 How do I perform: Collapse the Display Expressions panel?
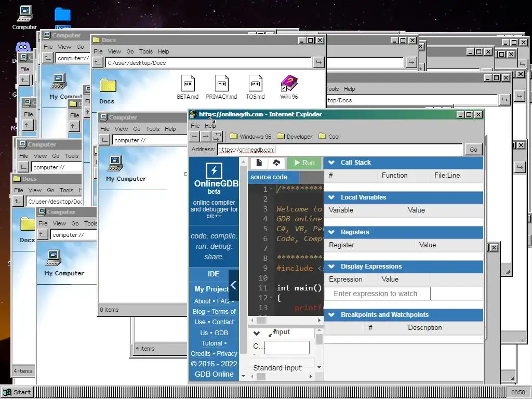tap(331, 267)
